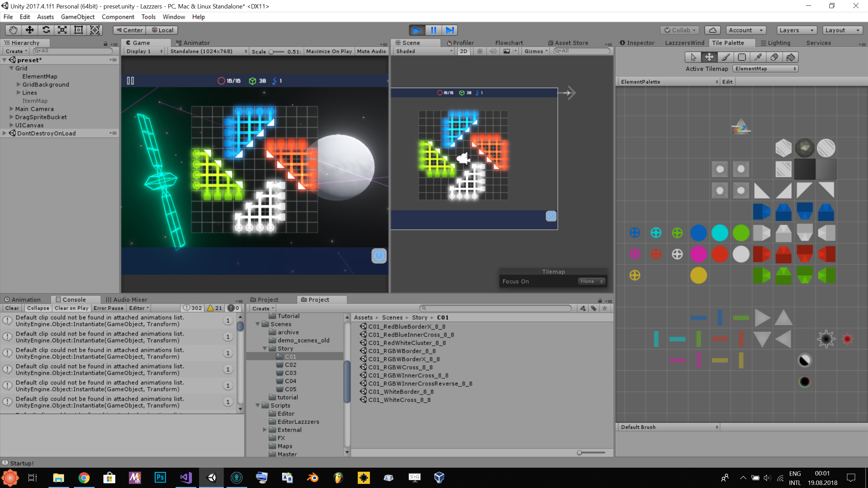
Task: Open Photoshop from the taskbar
Action: 160,478
